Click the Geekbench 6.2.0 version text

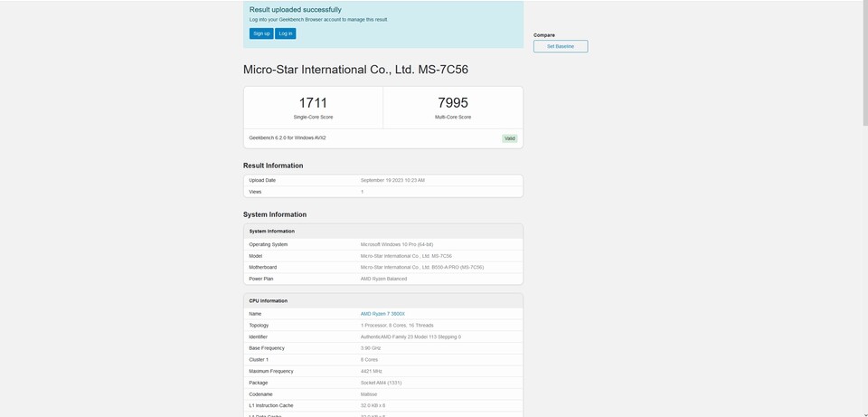pyautogui.click(x=288, y=137)
